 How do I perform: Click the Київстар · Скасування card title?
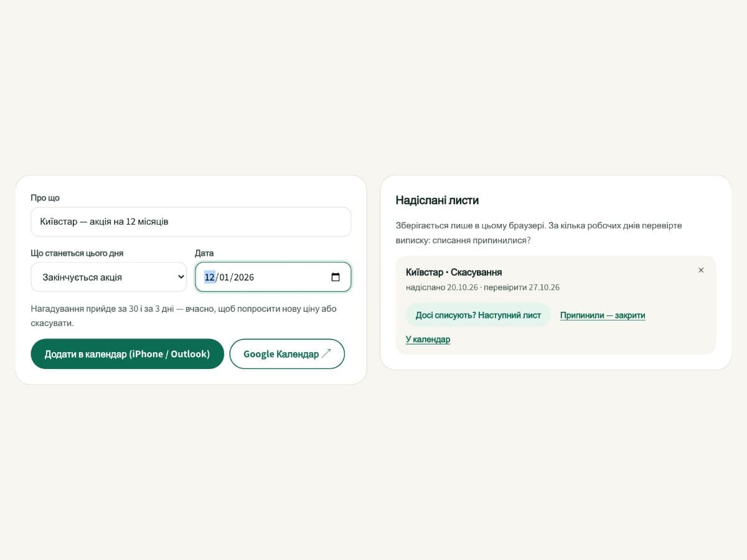[454, 272]
